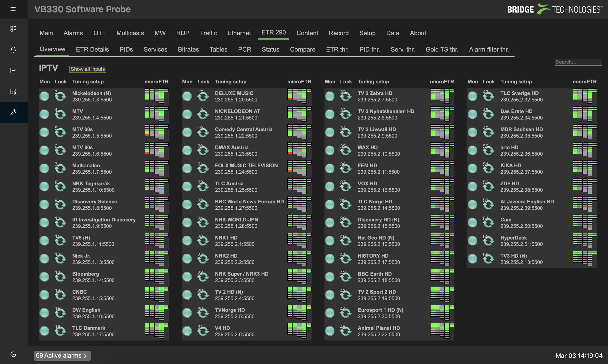Click the lock icon for HISTORY HD
608x364 pixels.
click(346, 259)
